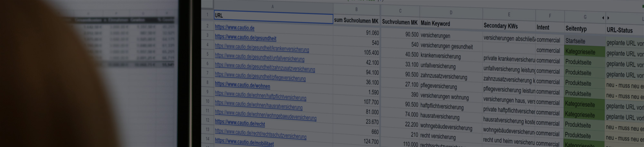Select the cell with value 23.670
Image resolution: width=644 pixels, height=147 pixels.
(356, 122)
